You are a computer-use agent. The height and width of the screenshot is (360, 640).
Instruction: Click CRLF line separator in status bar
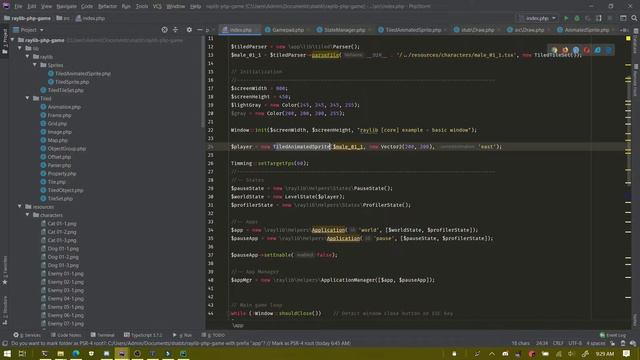(558, 343)
